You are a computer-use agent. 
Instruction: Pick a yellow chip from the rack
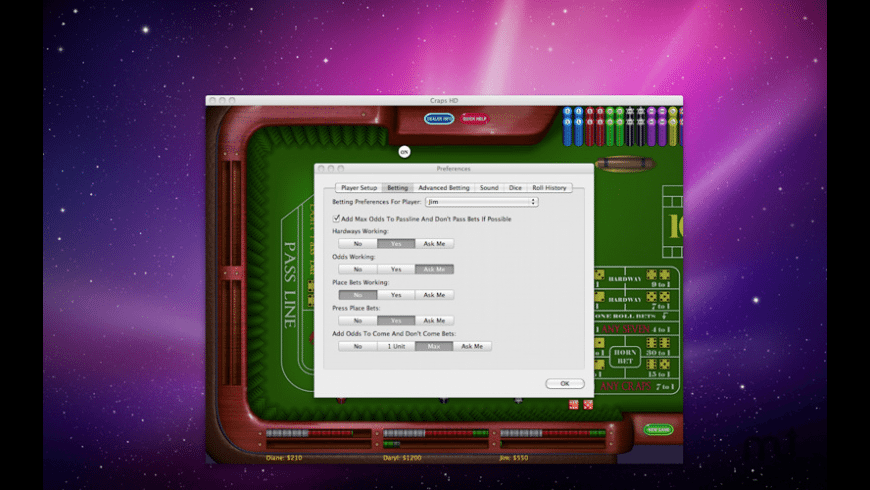(673, 127)
